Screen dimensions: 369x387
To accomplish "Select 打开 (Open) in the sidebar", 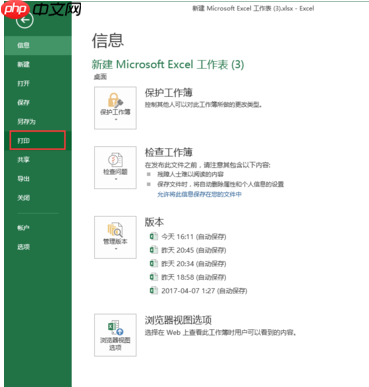I will 38,83.
